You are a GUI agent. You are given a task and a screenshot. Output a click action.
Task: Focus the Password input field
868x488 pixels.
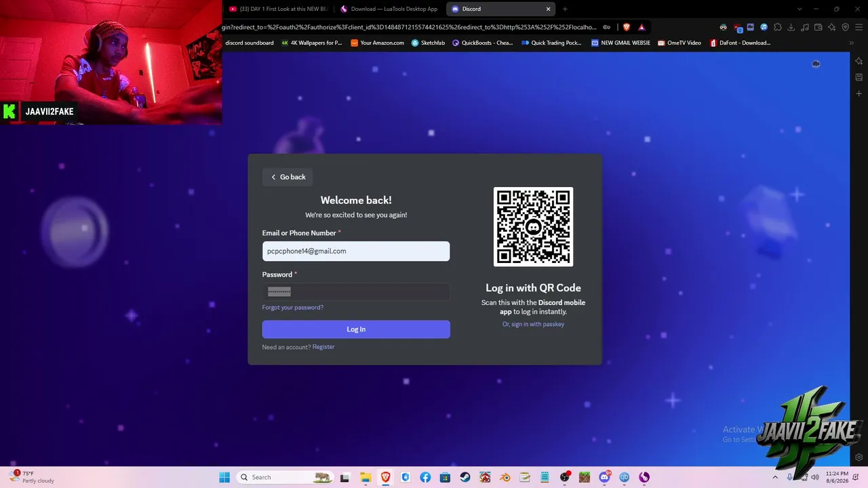[x=356, y=291]
